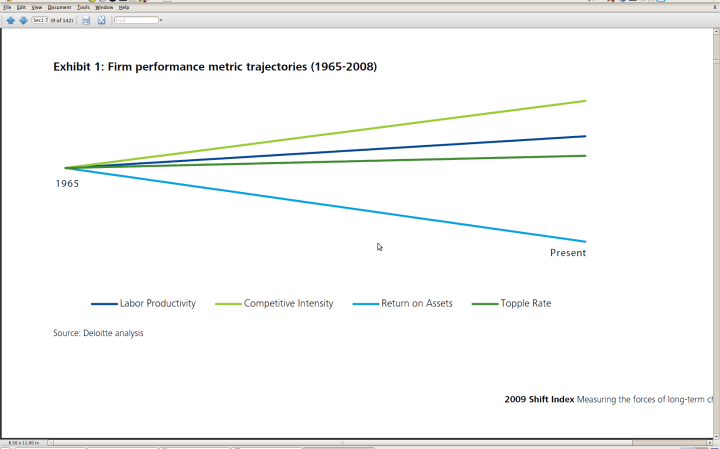Open the Help menu
Viewport: 720px width, 449px height.
click(x=124, y=7)
